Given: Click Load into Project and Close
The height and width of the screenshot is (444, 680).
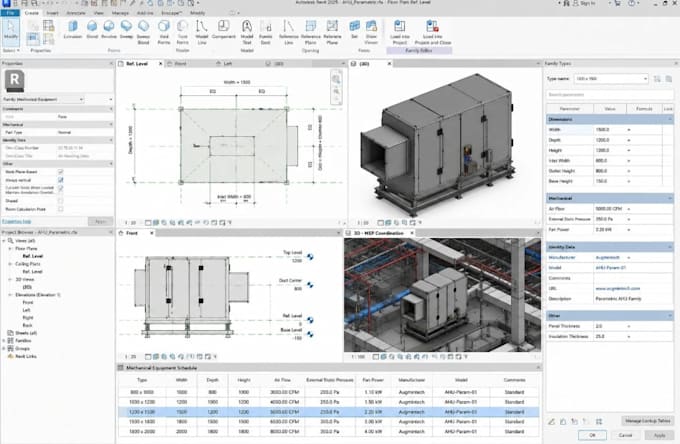Looking at the screenshot, I should pos(433,33).
